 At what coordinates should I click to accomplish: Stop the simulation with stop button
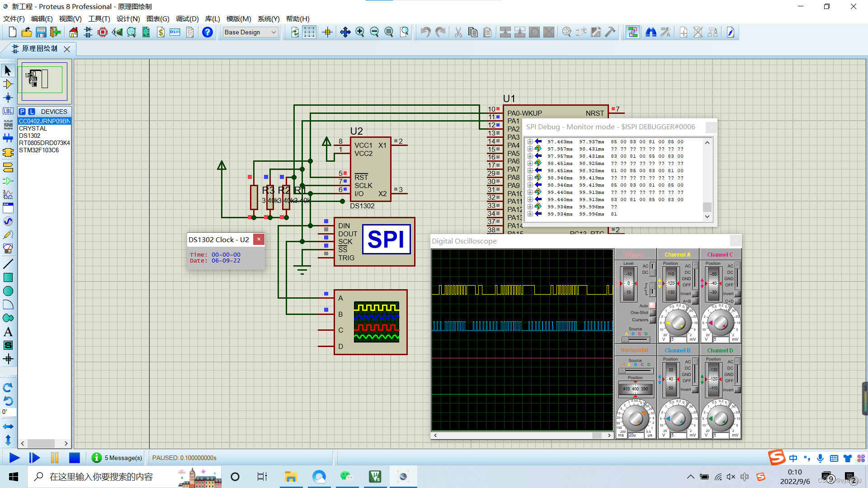(75, 458)
